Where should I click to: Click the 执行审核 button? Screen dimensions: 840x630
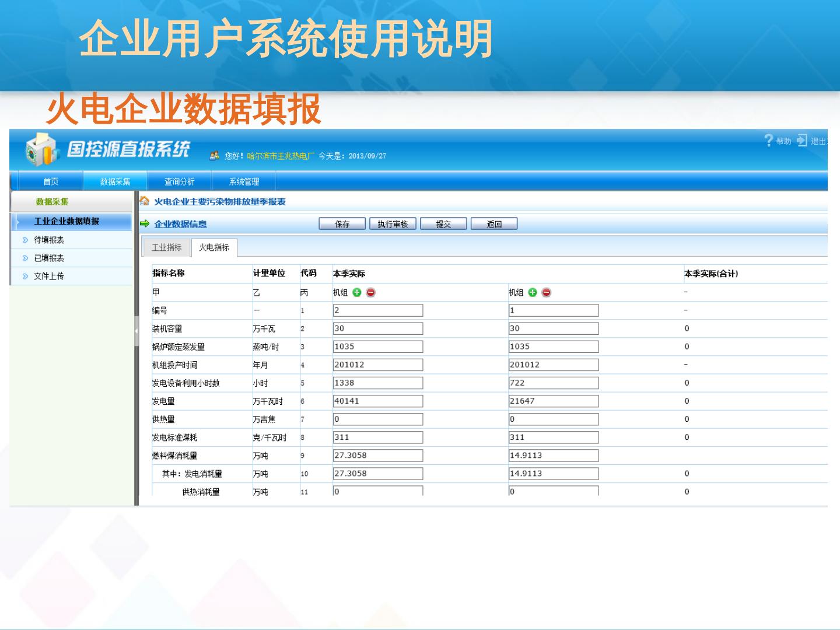click(393, 224)
